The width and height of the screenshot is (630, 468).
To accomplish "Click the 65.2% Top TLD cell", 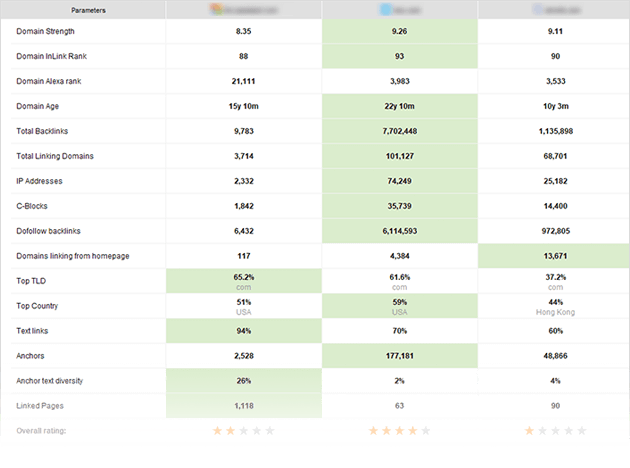I will click(x=242, y=282).
